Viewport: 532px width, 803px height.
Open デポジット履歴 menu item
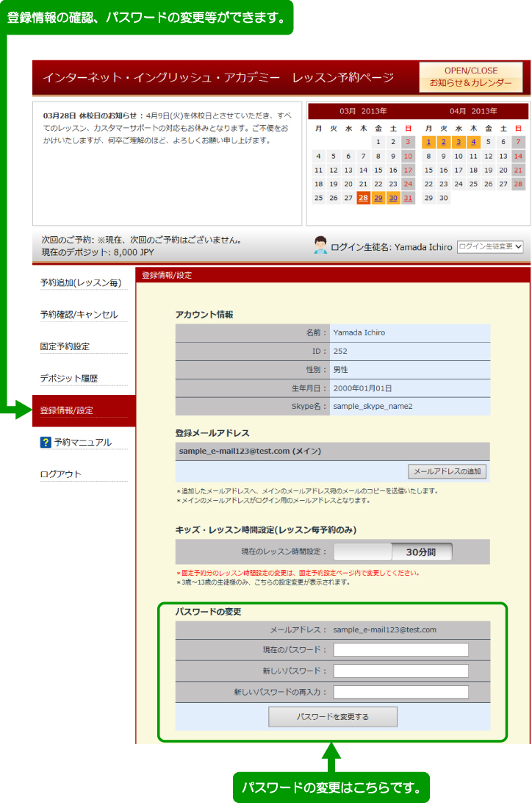(x=69, y=379)
